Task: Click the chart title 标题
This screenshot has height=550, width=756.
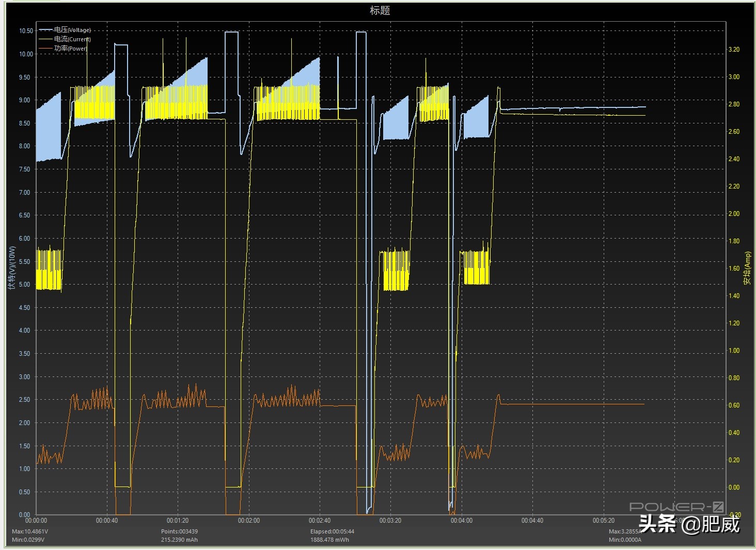Action: click(x=380, y=10)
